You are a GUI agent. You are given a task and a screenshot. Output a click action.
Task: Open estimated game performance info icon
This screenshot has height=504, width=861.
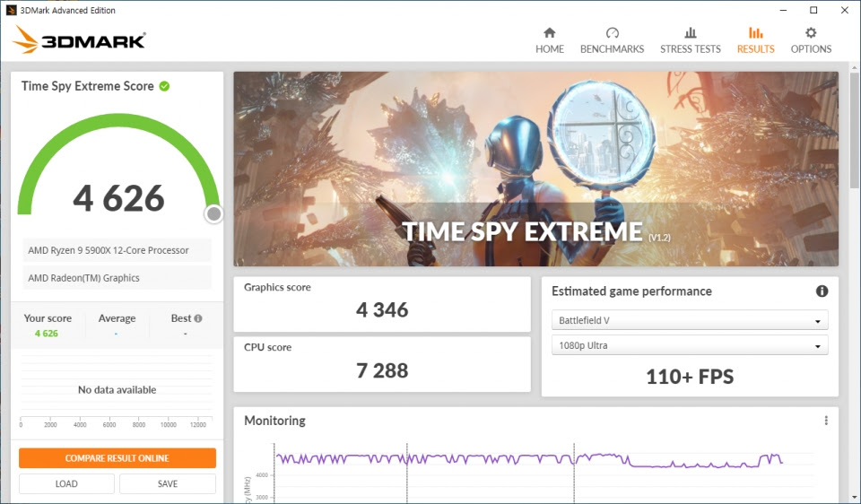[x=822, y=291]
